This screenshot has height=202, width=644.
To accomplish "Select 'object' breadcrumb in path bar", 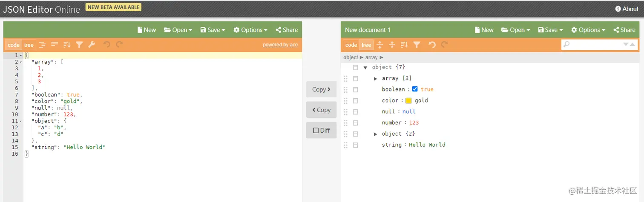I will (351, 57).
